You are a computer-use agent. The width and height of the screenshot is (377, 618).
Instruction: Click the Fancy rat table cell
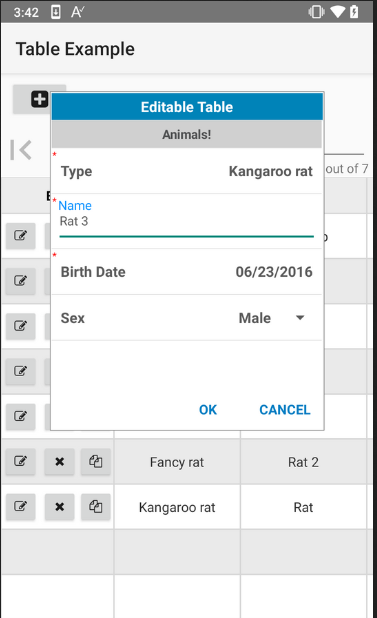click(177, 462)
